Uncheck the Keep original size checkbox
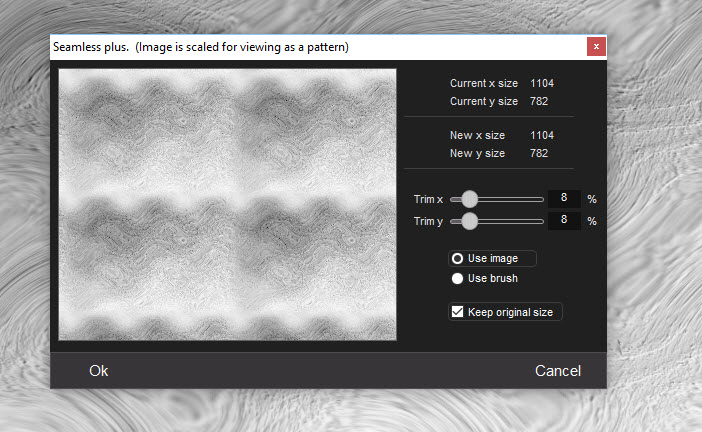The height and width of the screenshot is (432, 702). [x=458, y=312]
